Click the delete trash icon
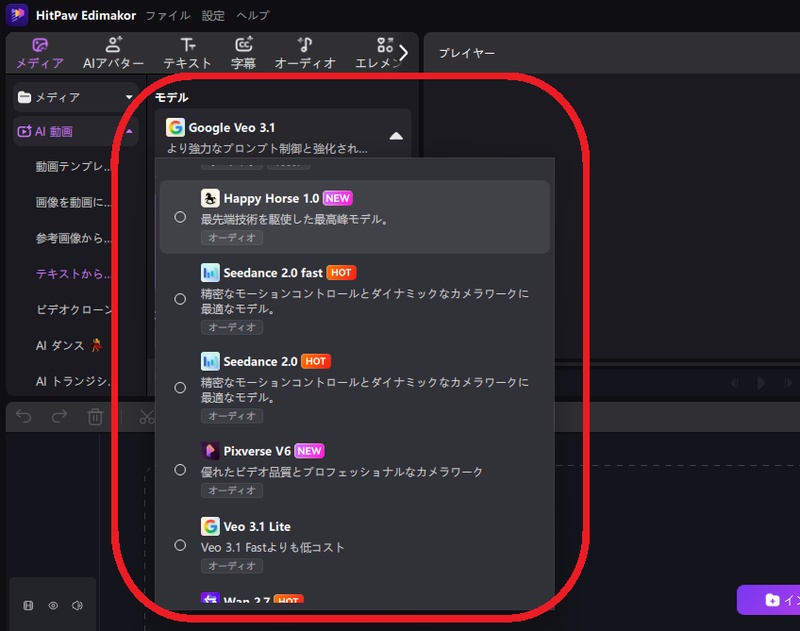Screen dimensions: 800x631 pos(95,417)
